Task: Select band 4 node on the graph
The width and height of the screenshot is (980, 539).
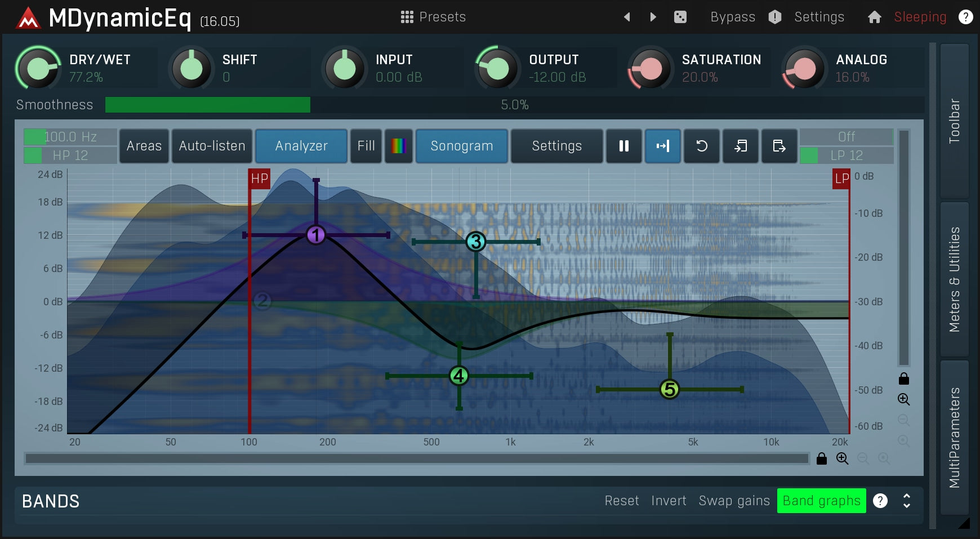Action: click(459, 376)
